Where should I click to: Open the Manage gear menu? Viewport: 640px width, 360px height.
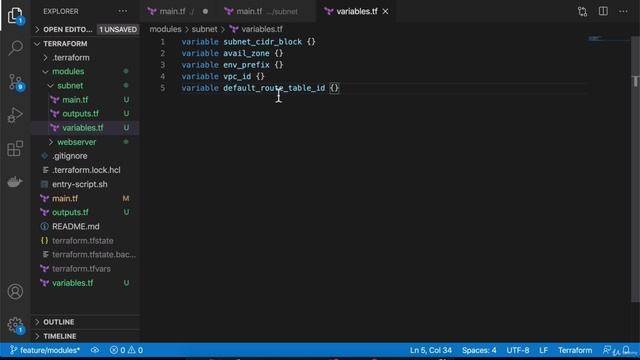pyautogui.click(x=15, y=325)
